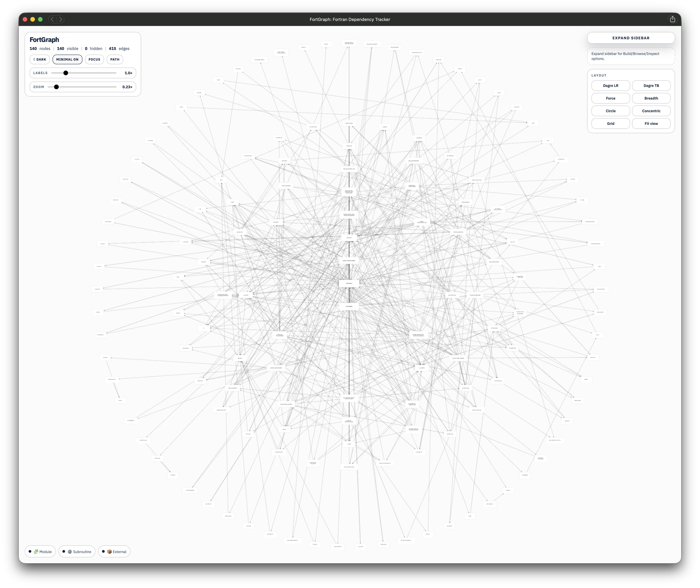
Task: Click the zoom value "0.23×"
Action: point(127,87)
